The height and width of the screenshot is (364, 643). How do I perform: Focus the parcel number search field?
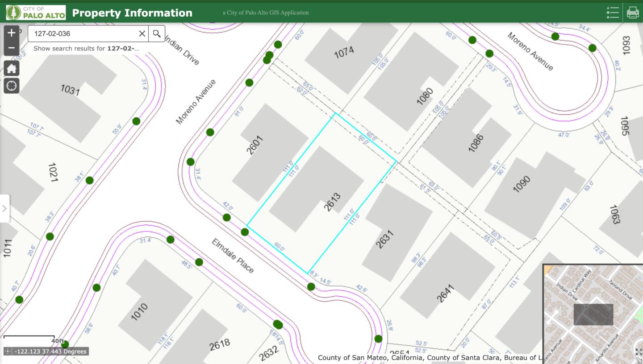83,33
